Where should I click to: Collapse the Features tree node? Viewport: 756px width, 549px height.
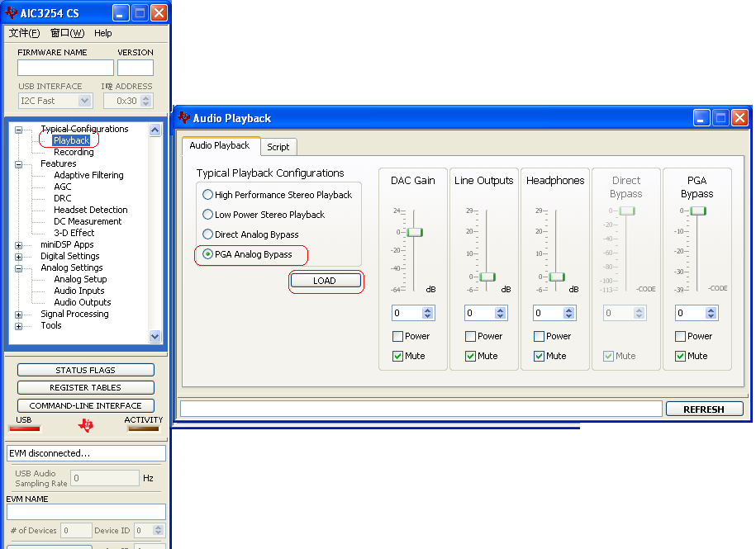(18, 164)
